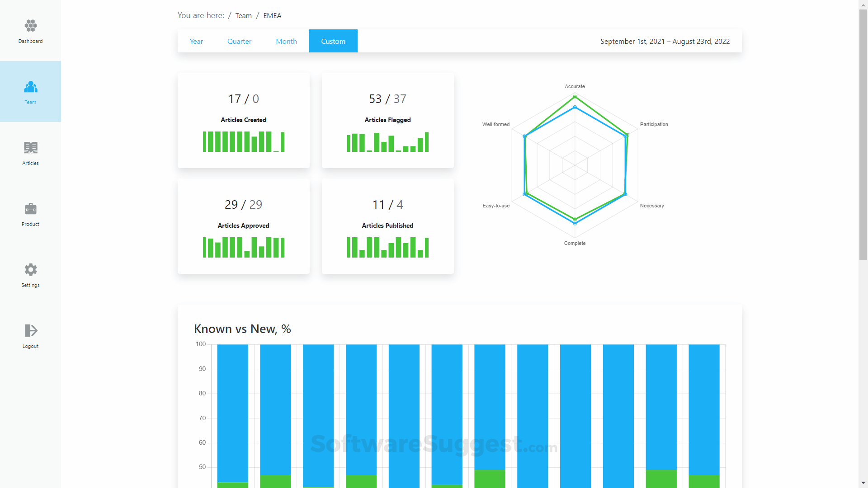868x488 pixels.
Task: Select the Team people icon
Action: tap(31, 86)
